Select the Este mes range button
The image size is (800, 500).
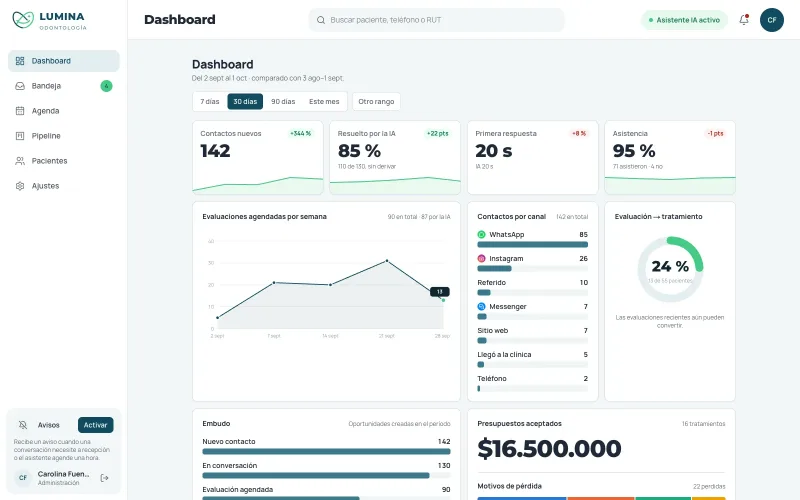324,102
